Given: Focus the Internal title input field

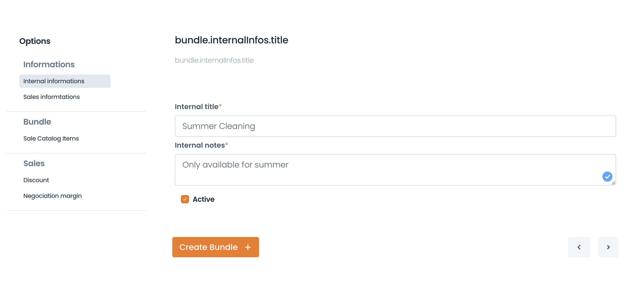Looking at the screenshot, I should point(395,126).
